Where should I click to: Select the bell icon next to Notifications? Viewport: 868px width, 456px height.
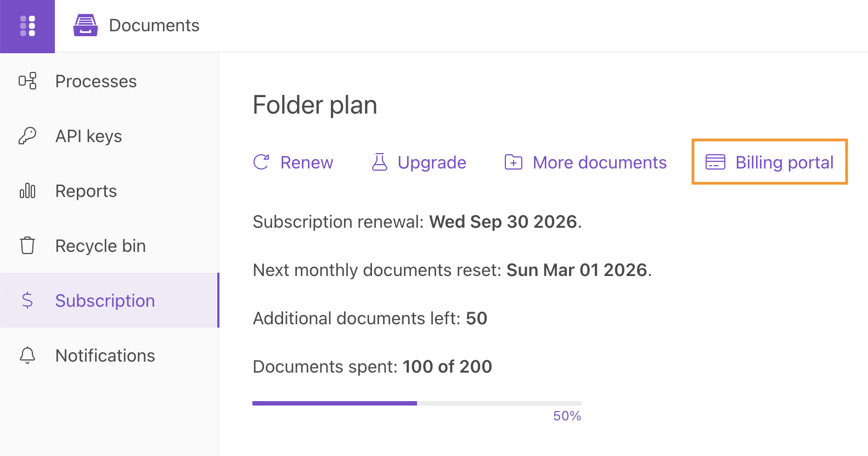[x=27, y=355]
